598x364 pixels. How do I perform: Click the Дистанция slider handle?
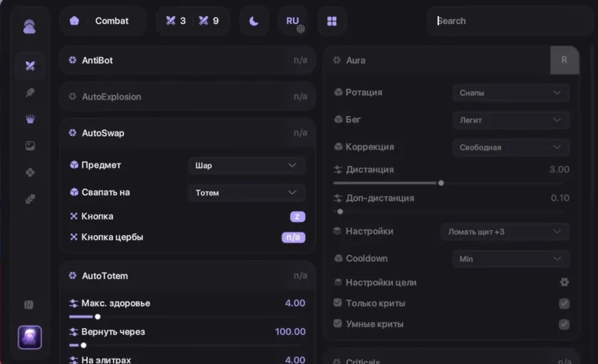[441, 183]
